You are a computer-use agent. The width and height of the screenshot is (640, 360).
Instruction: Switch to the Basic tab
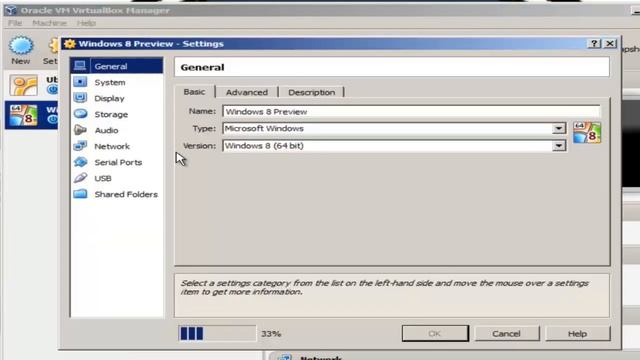[194, 92]
